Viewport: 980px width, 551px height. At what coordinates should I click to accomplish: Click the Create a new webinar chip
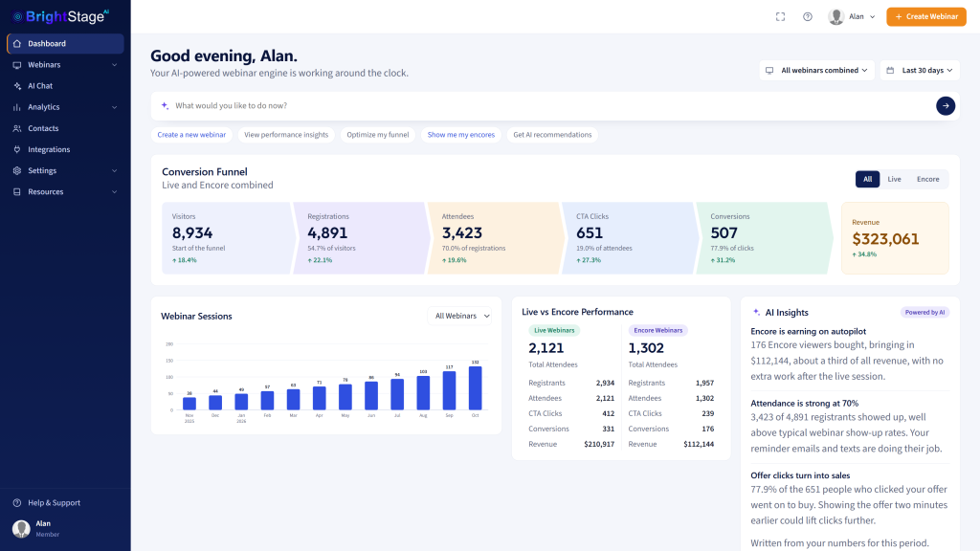click(191, 135)
